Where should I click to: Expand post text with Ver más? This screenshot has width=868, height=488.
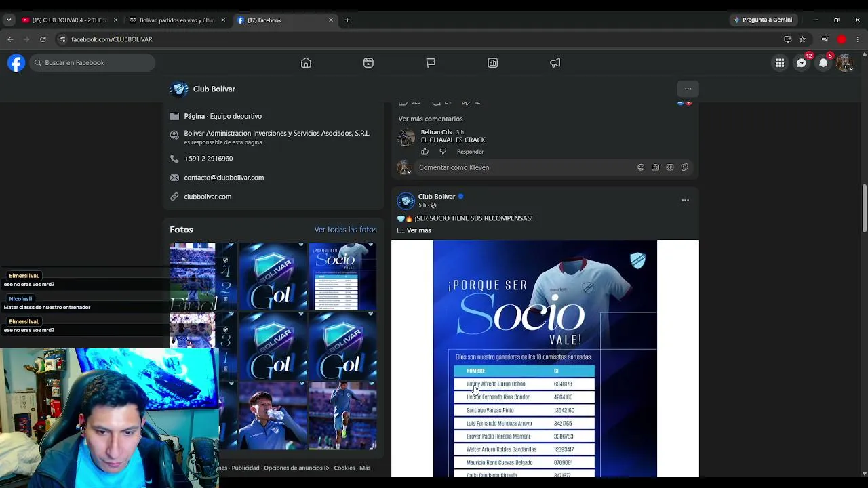[x=418, y=230]
